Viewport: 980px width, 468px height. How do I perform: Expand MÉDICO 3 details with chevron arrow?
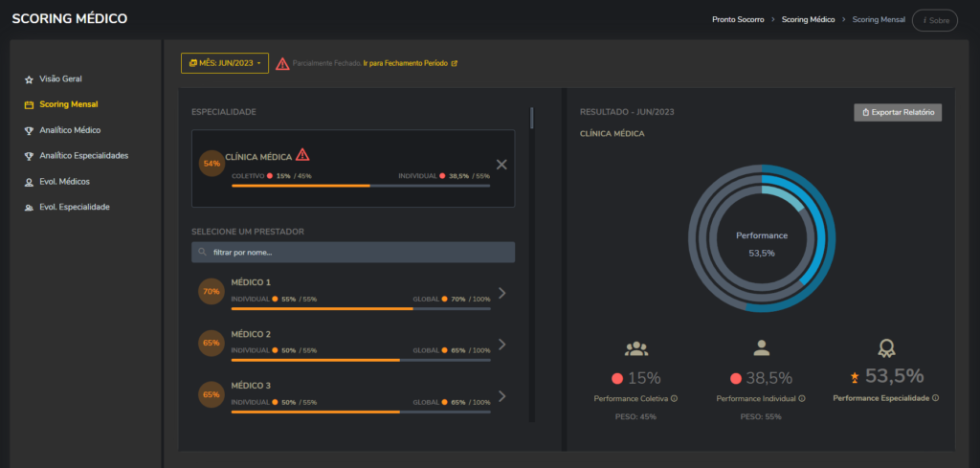click(x=502, y=396)
